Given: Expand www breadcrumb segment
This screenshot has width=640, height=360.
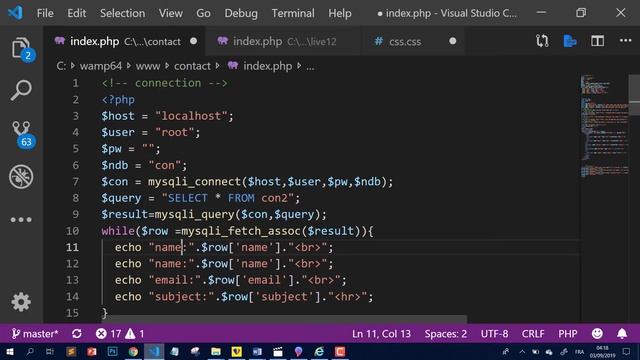Looking at the screenshot, I should point(148,66).
